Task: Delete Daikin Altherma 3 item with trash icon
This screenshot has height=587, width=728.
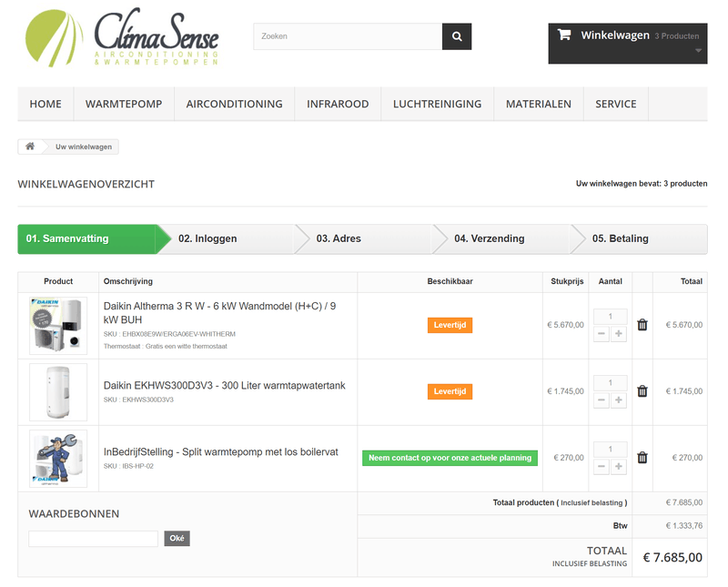Action: click(642, 325)
